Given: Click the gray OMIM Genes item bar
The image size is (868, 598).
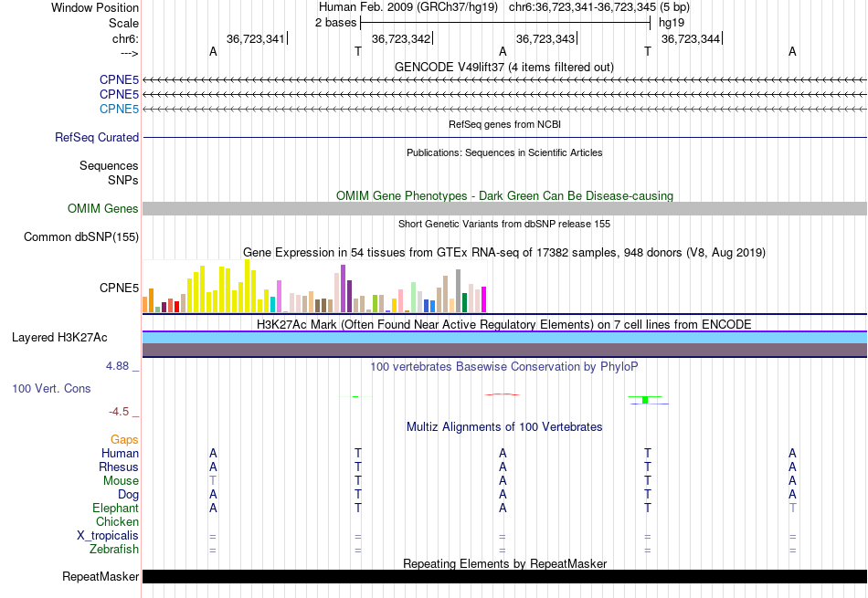Looking at the screenshot, I should pos(504,208).
